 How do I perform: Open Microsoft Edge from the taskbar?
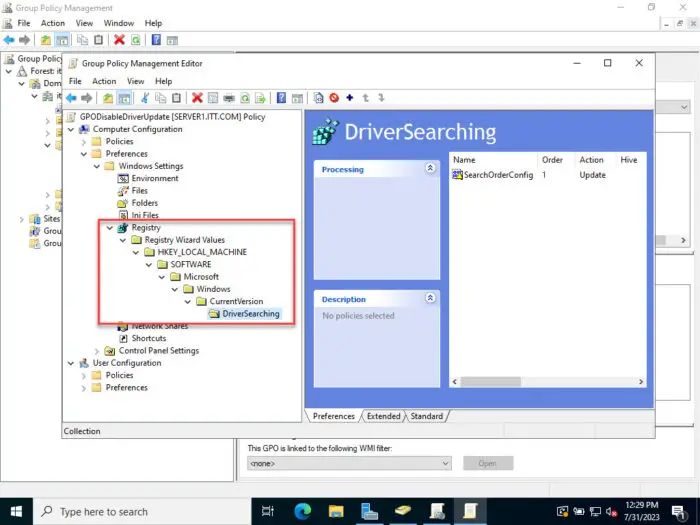[301, 511]
